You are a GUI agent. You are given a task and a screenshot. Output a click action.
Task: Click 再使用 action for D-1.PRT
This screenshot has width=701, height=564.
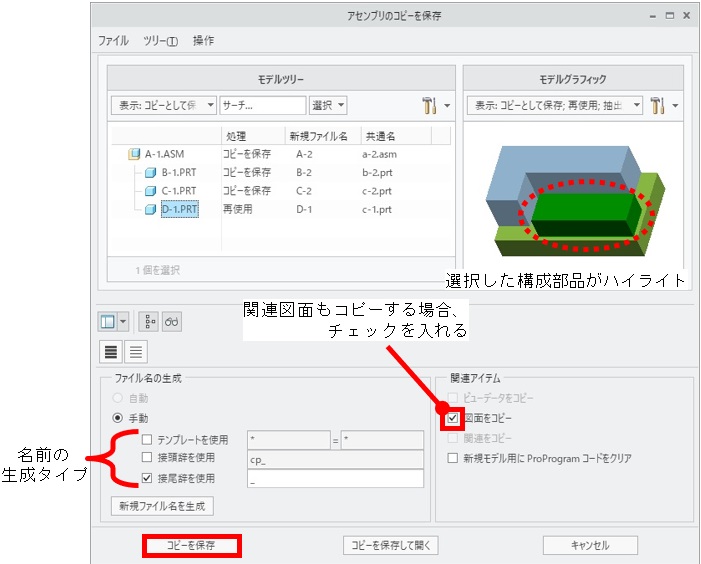pyautogui.click(x=238, y=209)
